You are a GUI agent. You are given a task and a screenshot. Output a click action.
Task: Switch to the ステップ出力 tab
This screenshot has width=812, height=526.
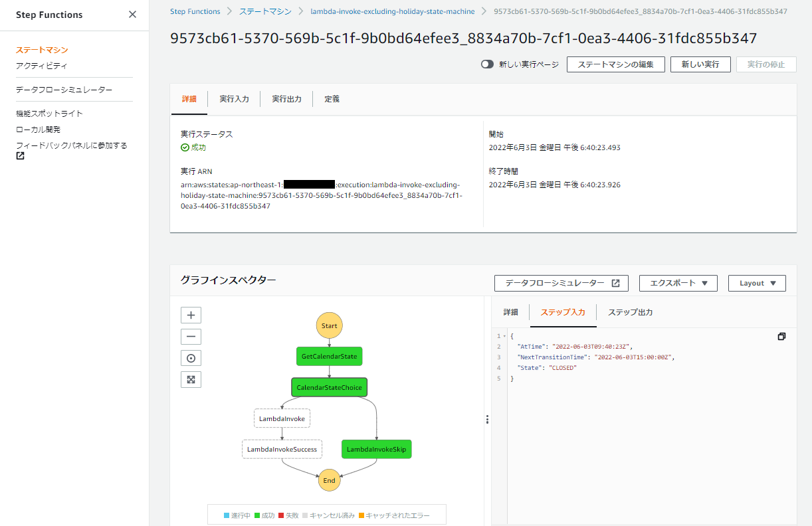(x=629, y=311)
